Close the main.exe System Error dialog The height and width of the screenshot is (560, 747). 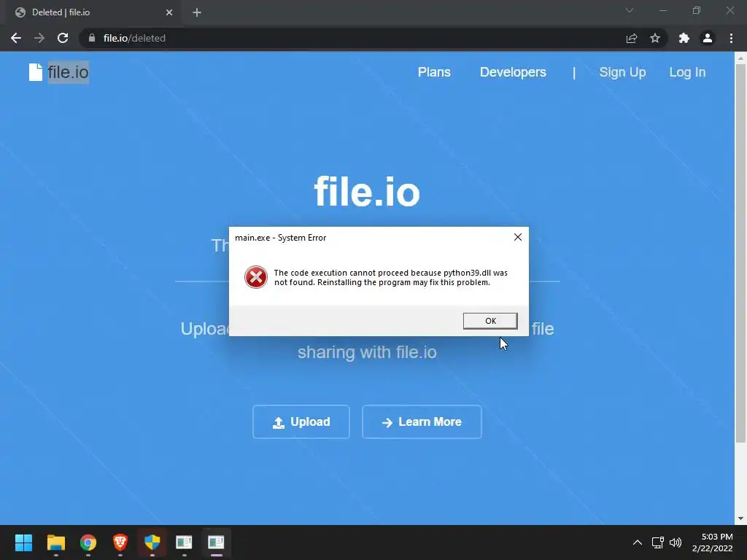tap(518, 237)
